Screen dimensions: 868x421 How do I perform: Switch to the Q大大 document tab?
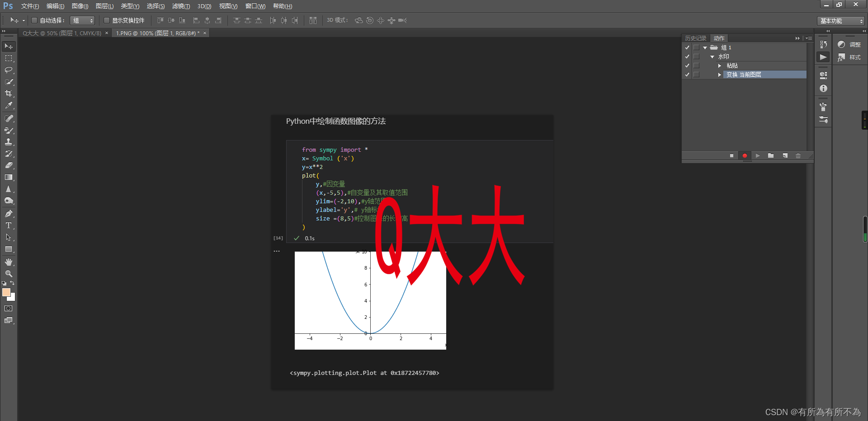pyautogui.click(x=62, y=33)
